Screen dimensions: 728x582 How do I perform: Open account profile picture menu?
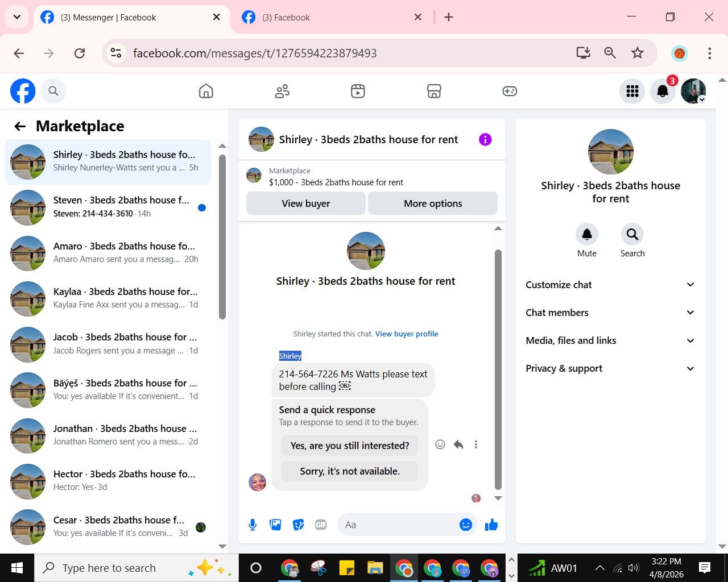click(x=693, y=91)
